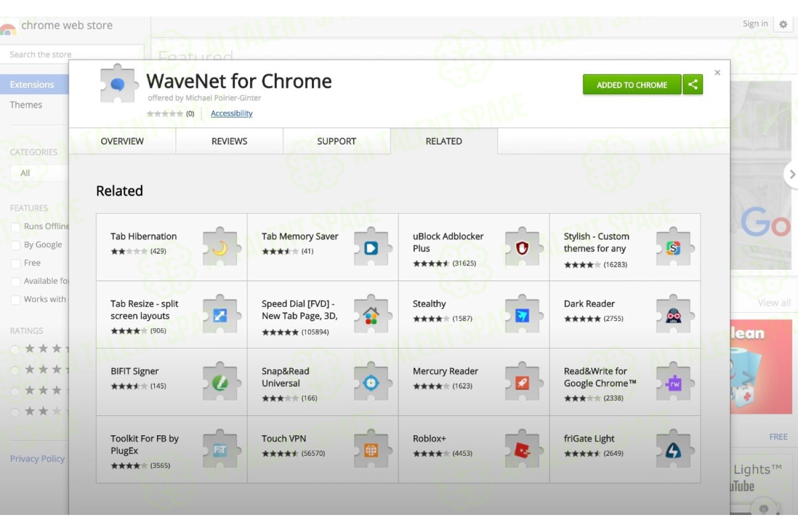
Task: Click the FREE label on background card
Action: tap(778, 437)
